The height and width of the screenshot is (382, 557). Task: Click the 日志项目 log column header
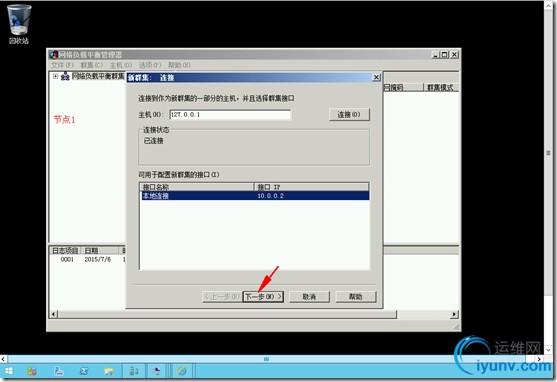pyautogui.click(x=65, y=251)
